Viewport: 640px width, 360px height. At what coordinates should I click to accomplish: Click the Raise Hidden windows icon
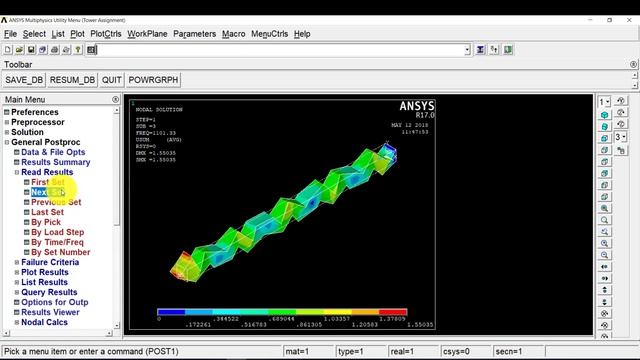pyautogui.click(x=480, y=50)
